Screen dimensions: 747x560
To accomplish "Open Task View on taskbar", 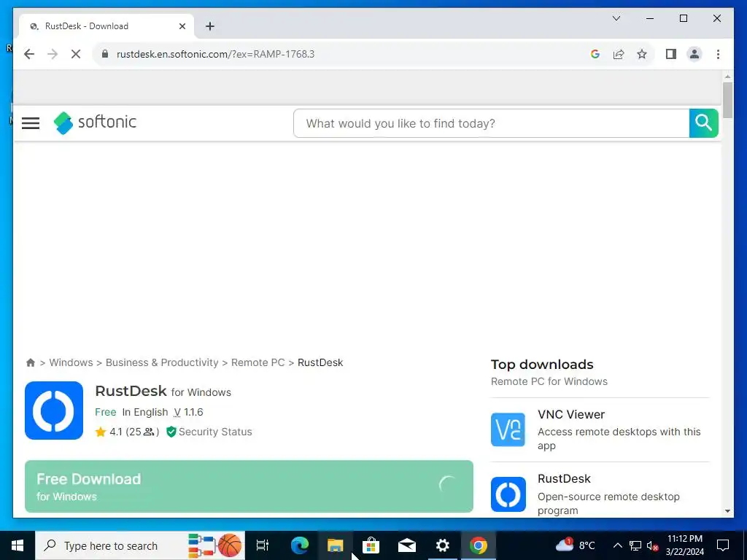I will click(263, 545).
